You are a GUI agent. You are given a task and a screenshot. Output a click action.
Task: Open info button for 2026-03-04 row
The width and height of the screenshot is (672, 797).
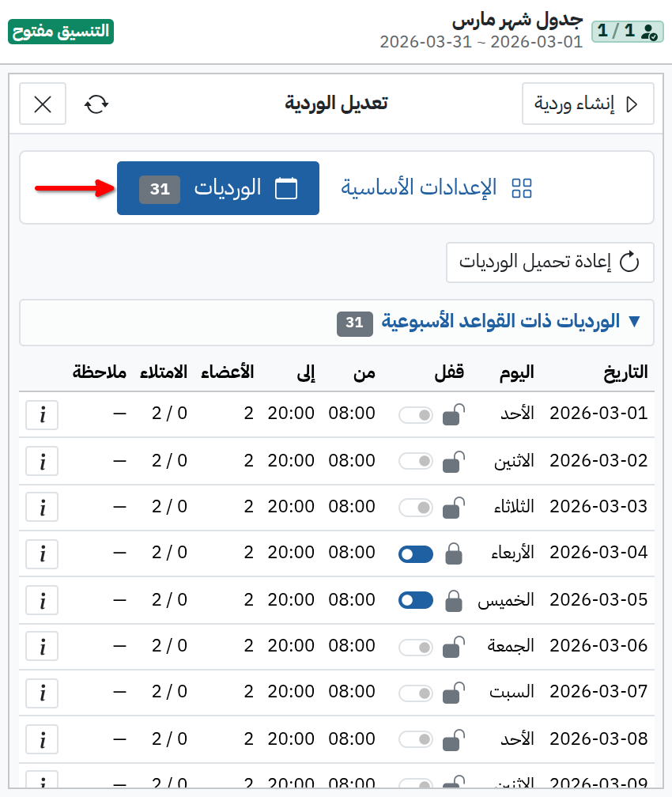42,554
